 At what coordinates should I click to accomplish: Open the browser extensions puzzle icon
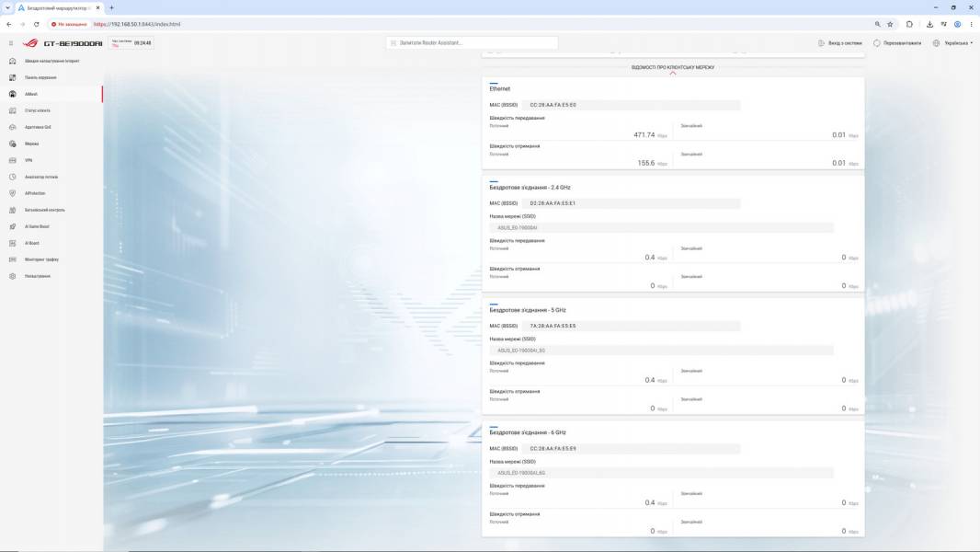click(909, 25)
